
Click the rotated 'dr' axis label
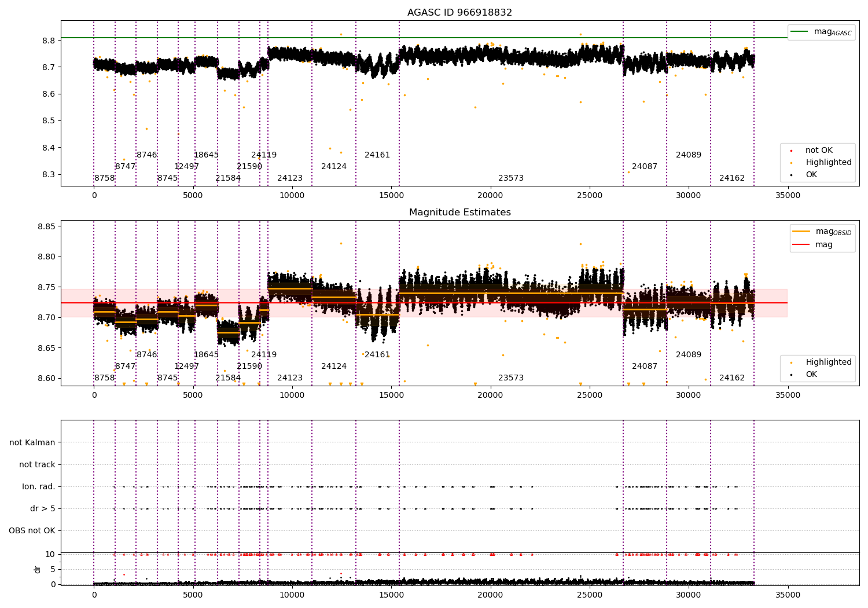click(38, 569)
